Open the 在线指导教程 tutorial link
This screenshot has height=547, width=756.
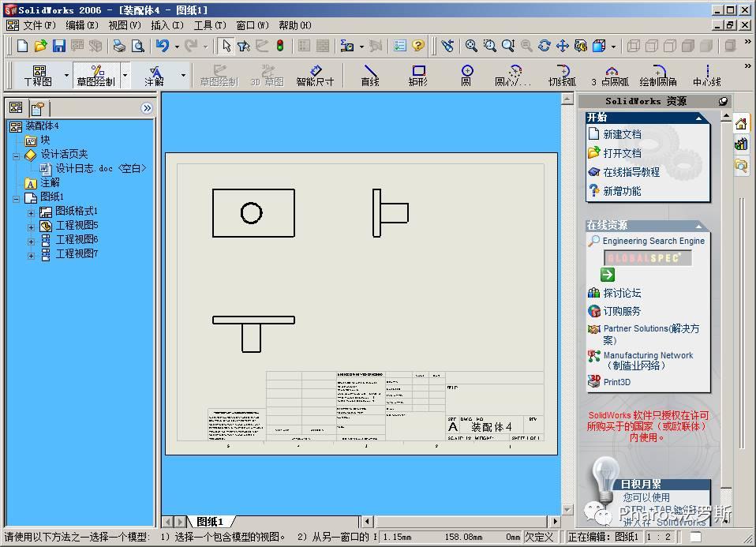(631, 172)
